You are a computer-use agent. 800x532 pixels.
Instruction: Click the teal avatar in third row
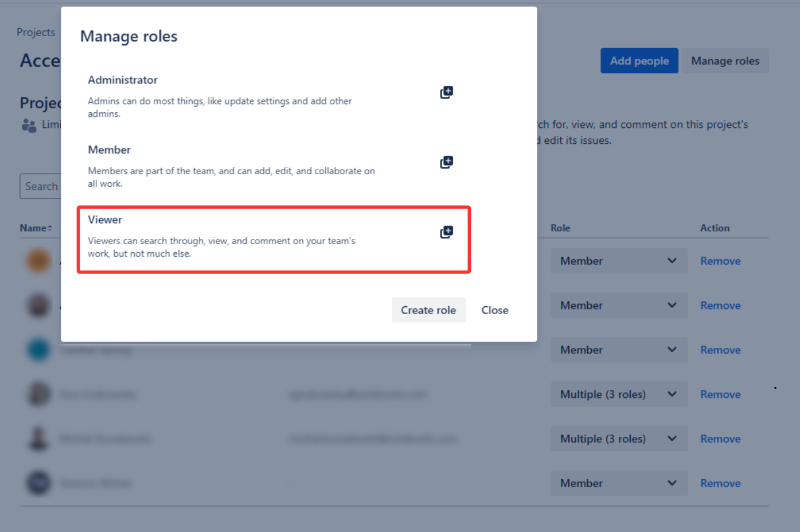39,350
